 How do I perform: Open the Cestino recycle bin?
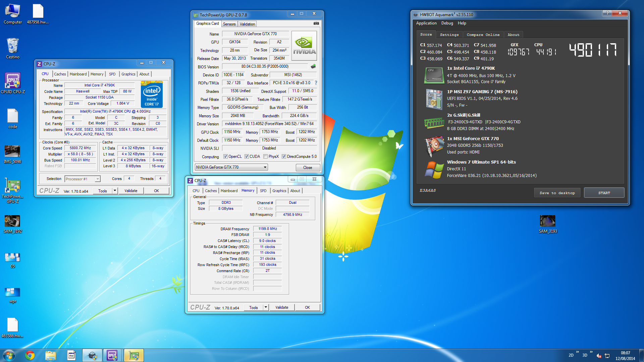(x=13, y=48)
